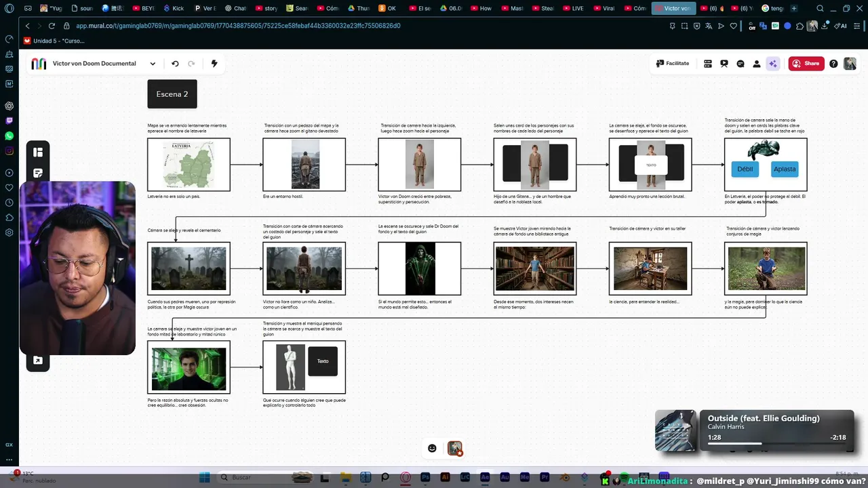Image resolution: width=868 pixels, height=488 pixels.
Task: Select the green laboratory portrait thumbnail
Action: pos(189,369)
